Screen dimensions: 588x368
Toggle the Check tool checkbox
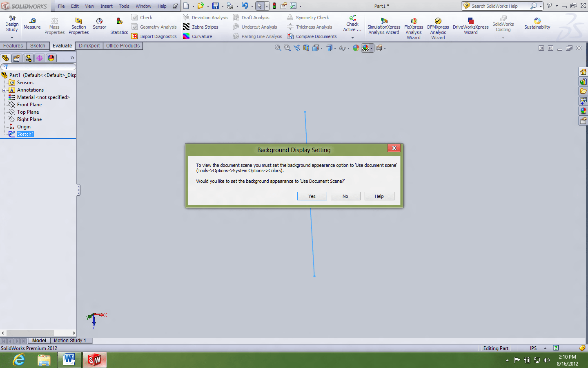click(x=135, y=18)
